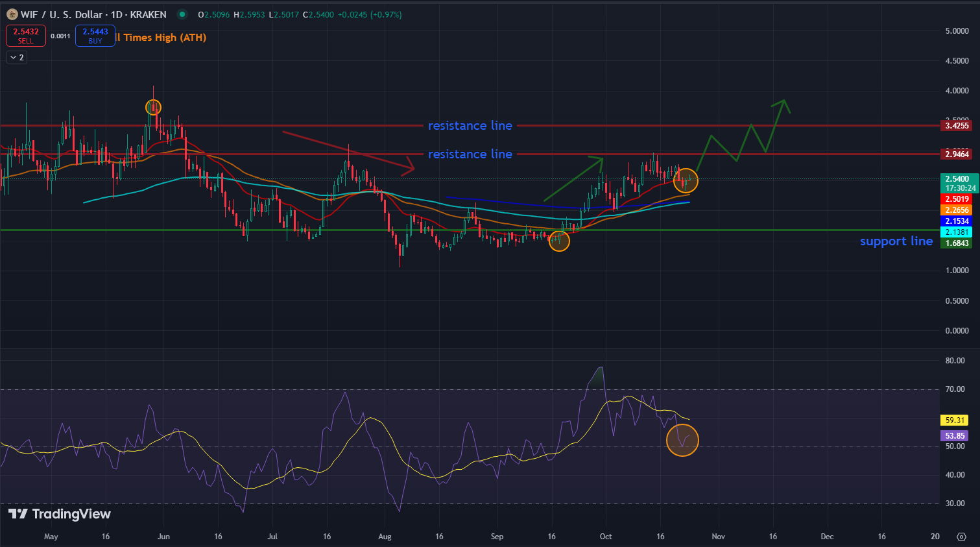Click the All Times High (ATH) label
This screenshot has width=980, height=547.
point(162,38)
